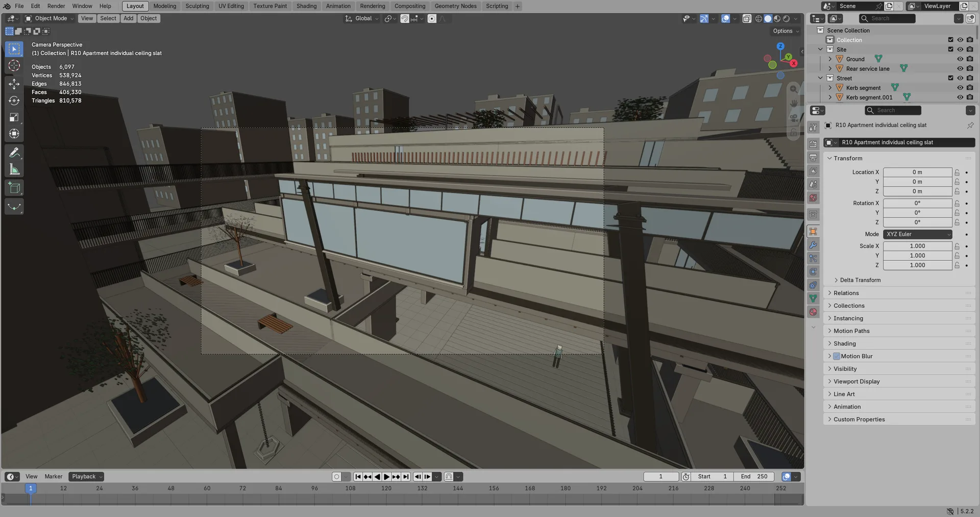Open the Global transform orientation dropdown
Image resolution: width=980 pixels, height=517 pixels.
pos(362,18)
